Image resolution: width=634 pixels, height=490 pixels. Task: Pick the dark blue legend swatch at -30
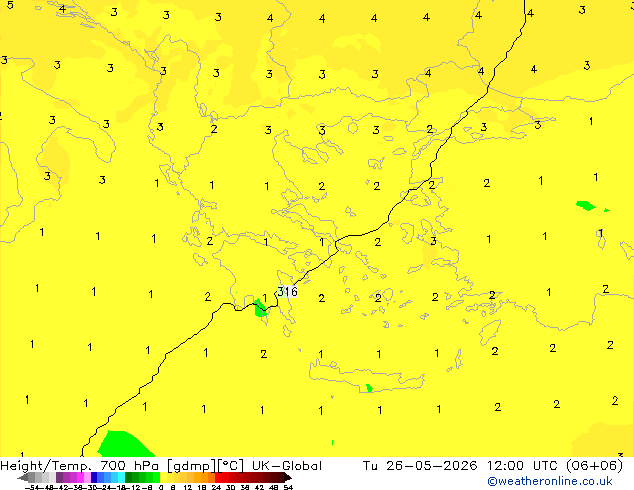[x=94, y=477]
